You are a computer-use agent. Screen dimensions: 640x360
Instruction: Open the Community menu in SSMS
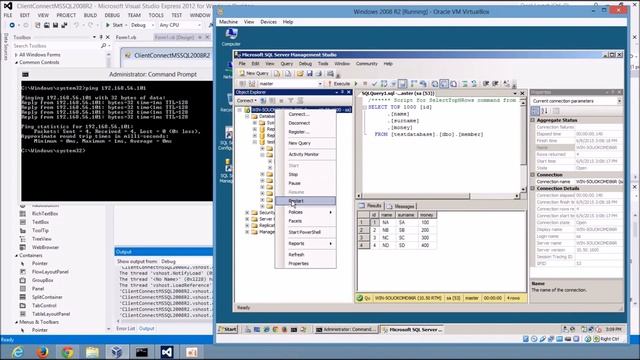pos(367,64)
